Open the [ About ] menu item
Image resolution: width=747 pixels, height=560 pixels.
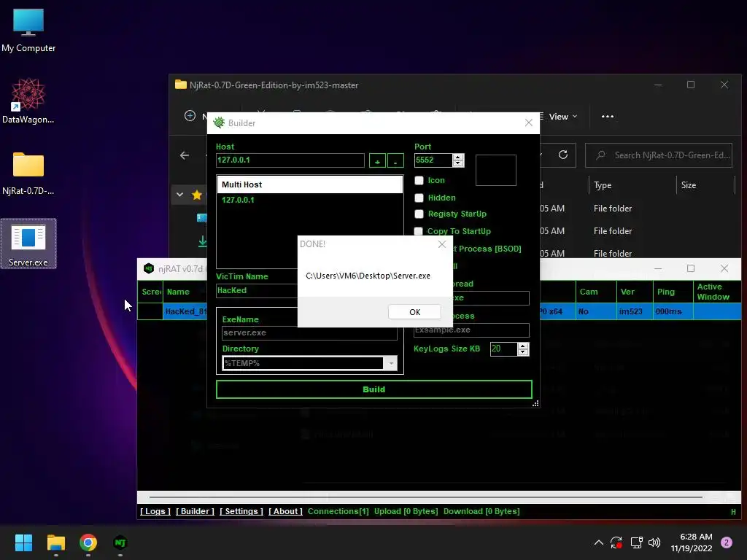click(x=285, y=511)
